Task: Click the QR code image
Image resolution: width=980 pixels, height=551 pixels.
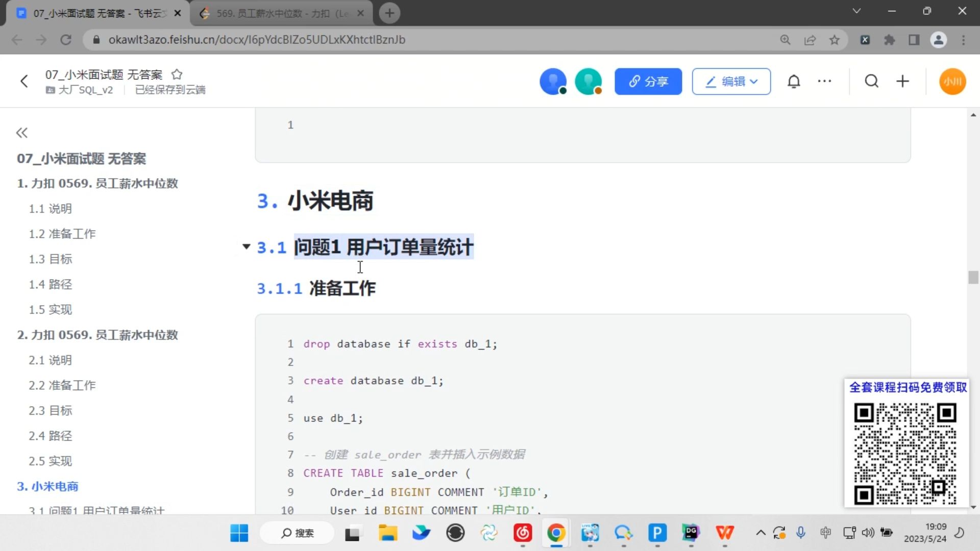Action: (905, 454)
